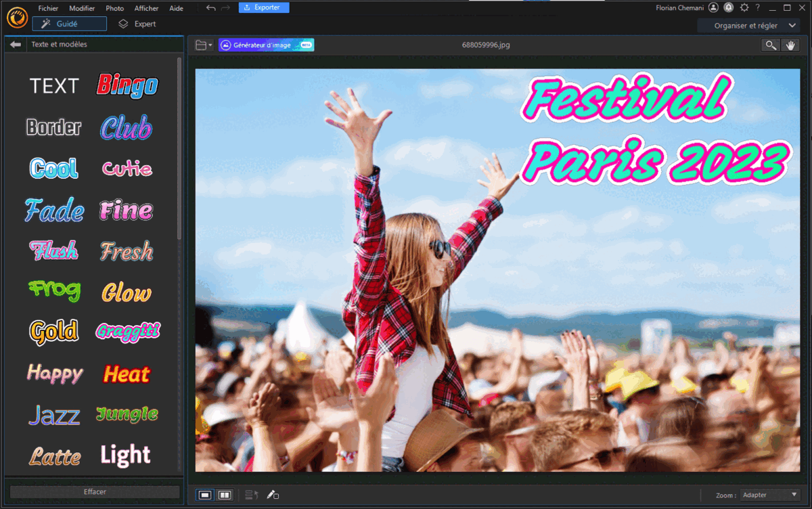Choose the Fresh text style
812x509 pixels.
click(x=127, y=251)
